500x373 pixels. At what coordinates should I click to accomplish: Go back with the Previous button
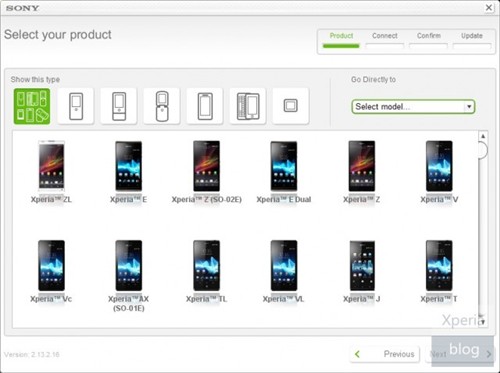point(385,354)
